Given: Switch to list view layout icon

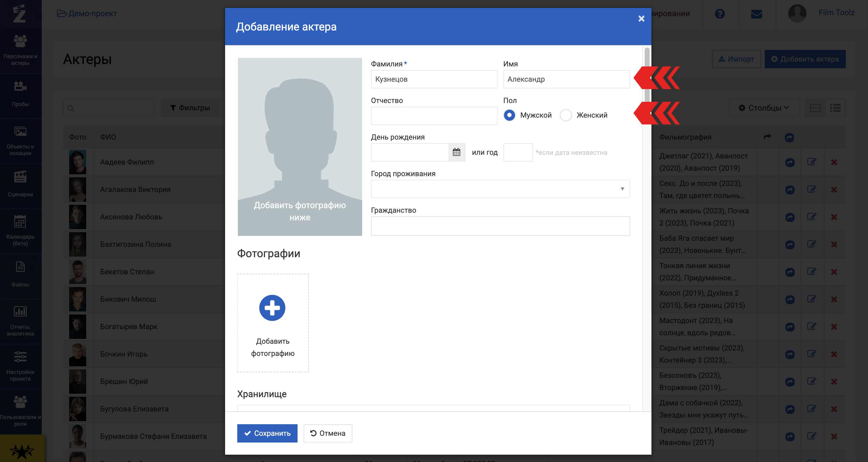Looking at the screenshot, I should click(x=835, y=108).
